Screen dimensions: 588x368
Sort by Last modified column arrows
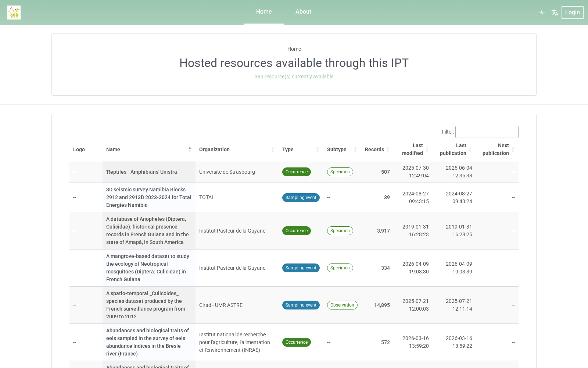click(427, 149)
